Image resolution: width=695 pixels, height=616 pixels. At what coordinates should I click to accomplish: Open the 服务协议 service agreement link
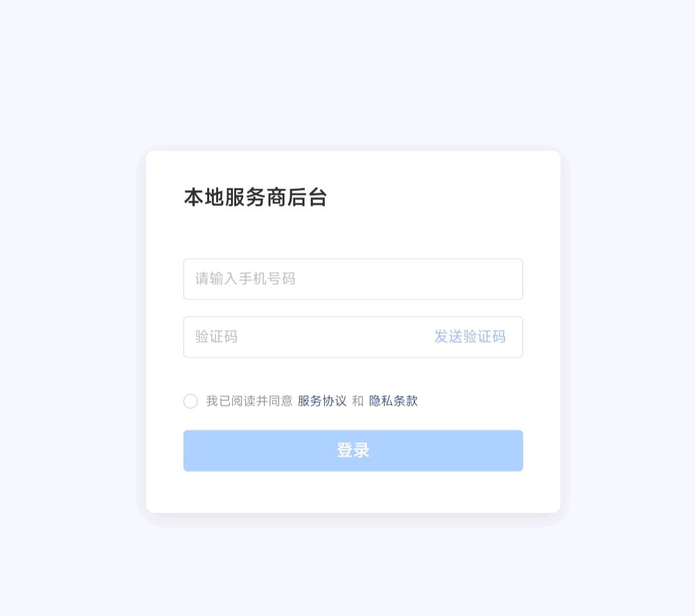(x=322, y=401)
